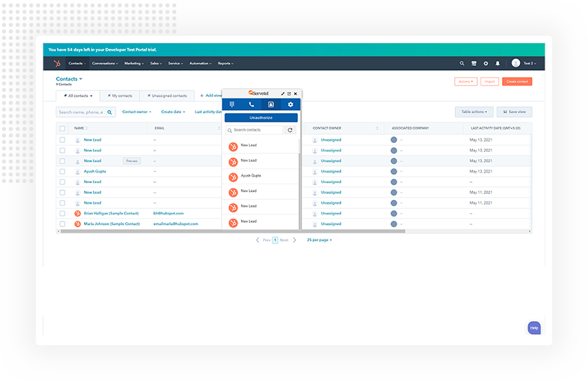Open Ayush Gupta contact link in table
Image resolution: width=588 pixels, height=381 pixels.
95,171
